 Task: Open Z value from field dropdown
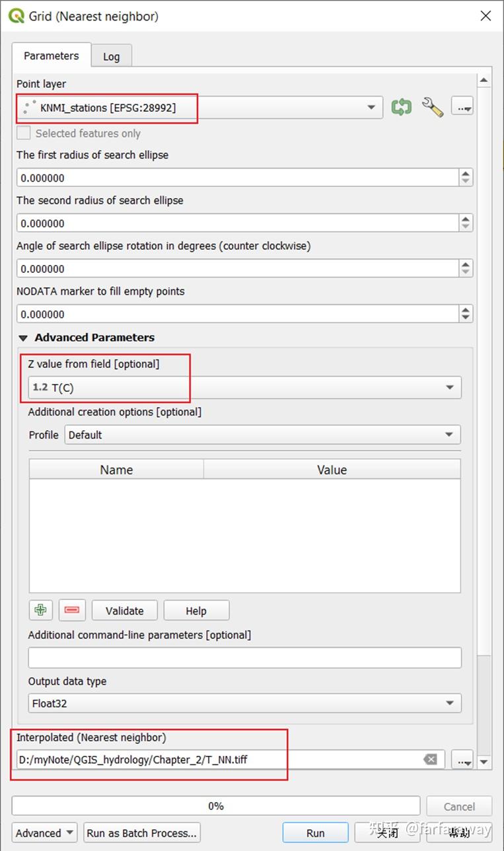tap(449, 388)
